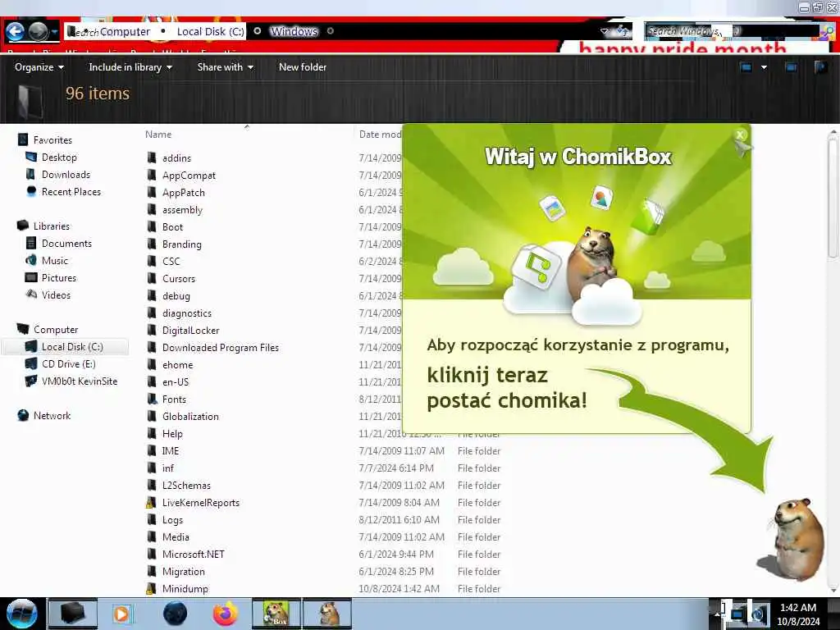The height and width of the screenshot is (630, 840).
Task: Select the addins folder icon
Action: click(x=152, y=158)
